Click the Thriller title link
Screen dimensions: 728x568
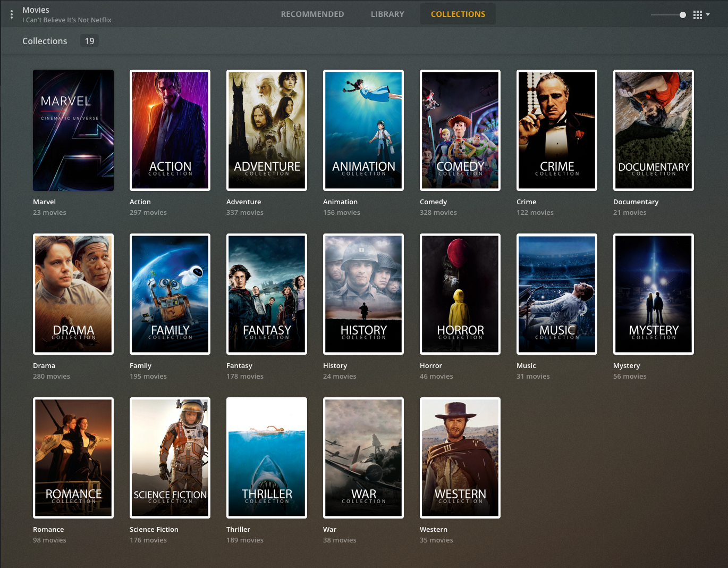(x=238, y=530)
